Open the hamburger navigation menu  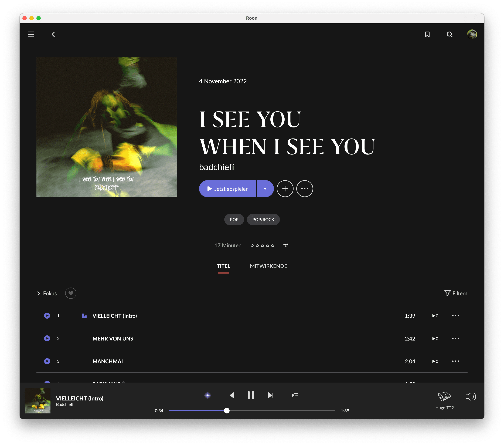coord(31,34)
